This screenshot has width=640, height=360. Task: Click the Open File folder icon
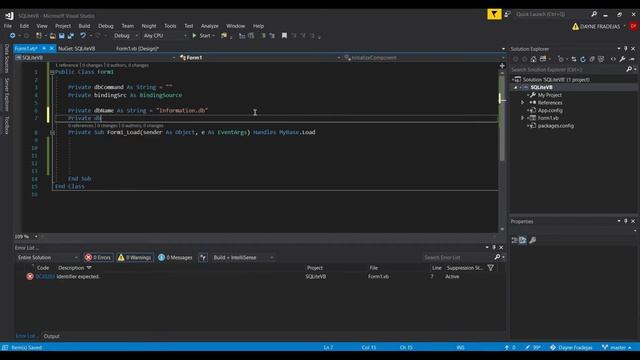tap(53, 36)
